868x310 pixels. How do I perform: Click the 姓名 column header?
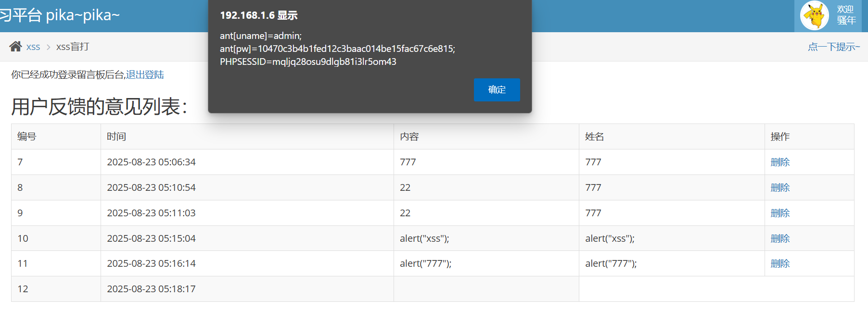click(595, 137)
